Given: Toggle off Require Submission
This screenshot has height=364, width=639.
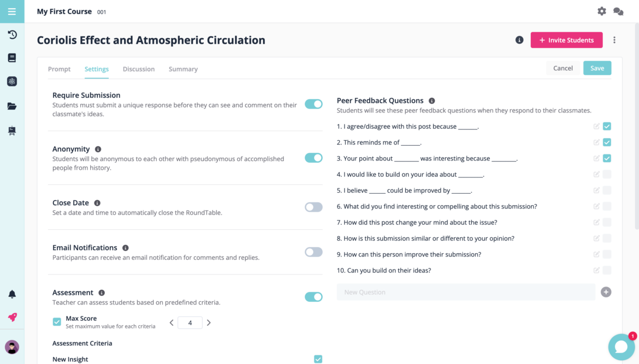Looking at the screenshot, I should [x=313, y=103].
